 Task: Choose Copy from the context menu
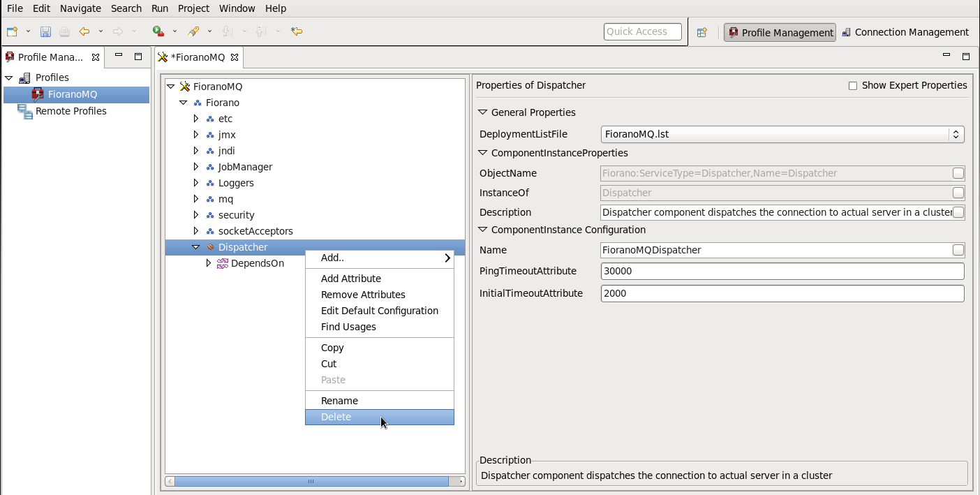coord(380,348)
